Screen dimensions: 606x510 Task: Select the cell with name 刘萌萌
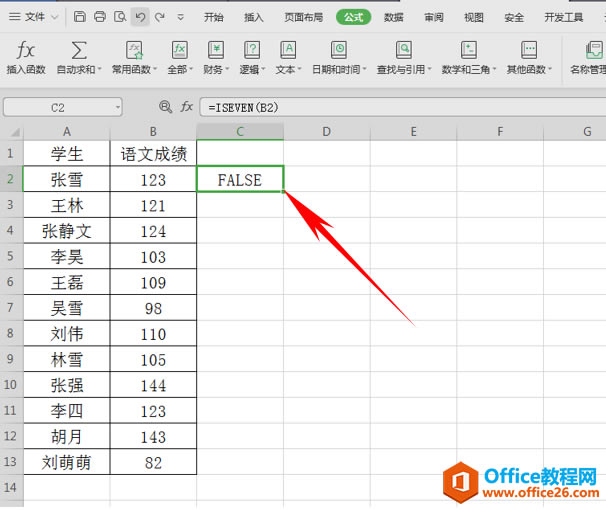tap(67, 462)
